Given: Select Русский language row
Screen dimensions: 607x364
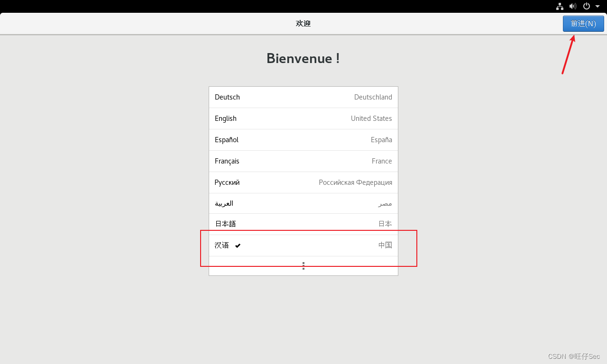Looking at the screenshot, I should point(303,182).
